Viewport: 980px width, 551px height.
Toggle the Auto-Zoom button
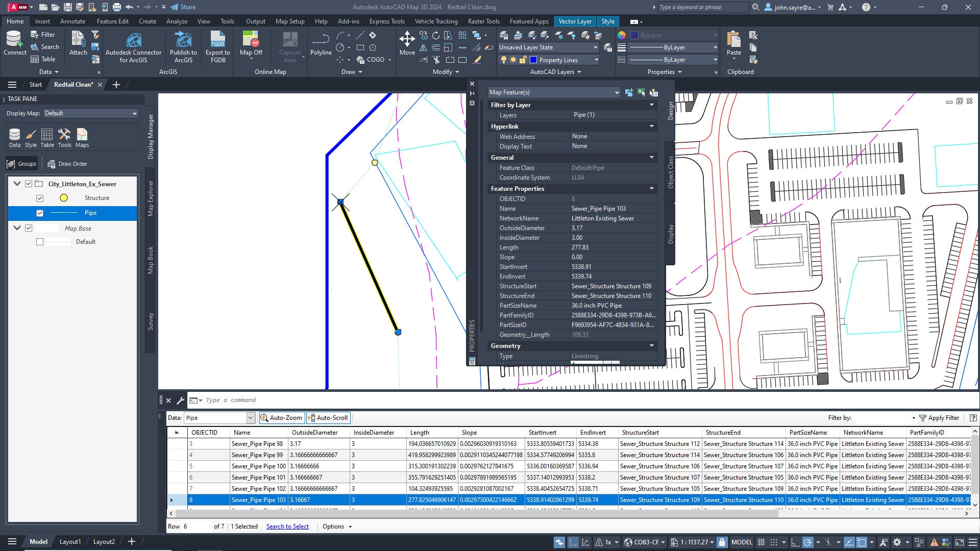point(282,418)
